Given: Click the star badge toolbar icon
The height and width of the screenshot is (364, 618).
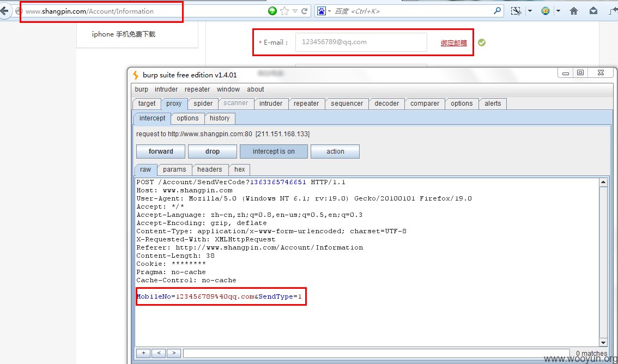Looking at the screenshot, I should (x=546, y=11).
